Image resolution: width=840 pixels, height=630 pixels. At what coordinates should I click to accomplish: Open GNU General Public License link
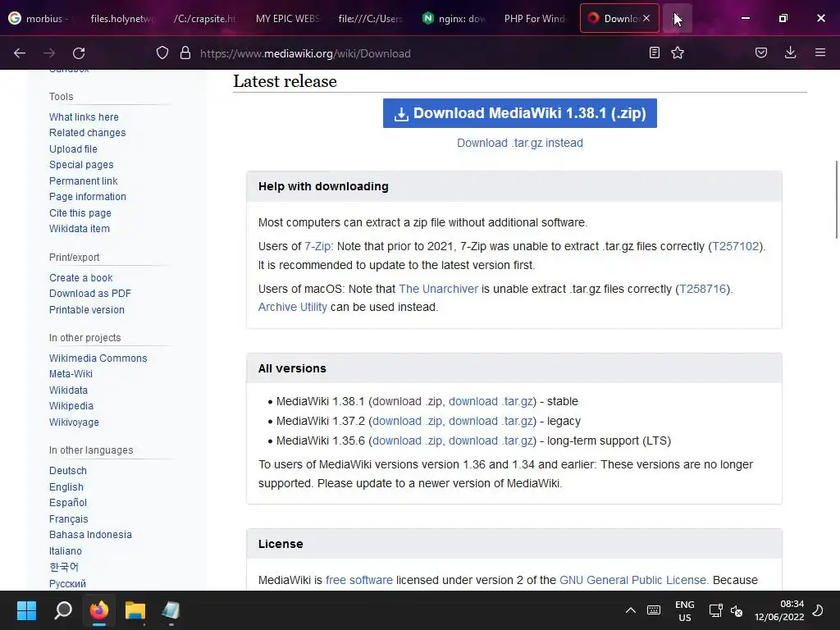coord(632,580)
